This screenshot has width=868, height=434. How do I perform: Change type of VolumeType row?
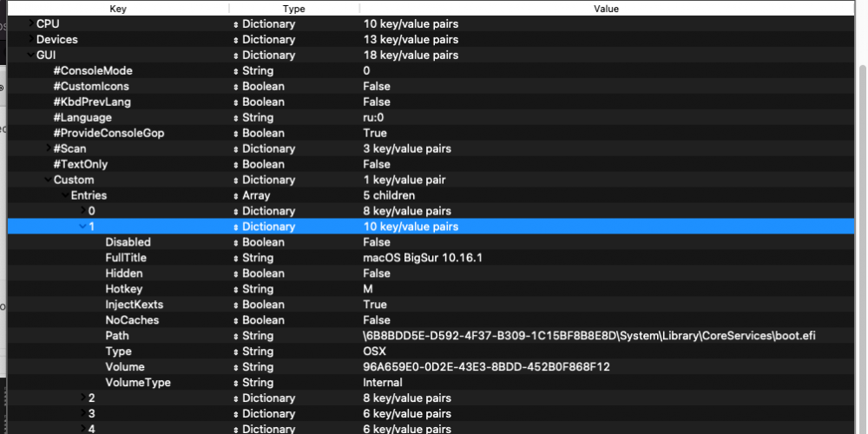pyautogui.click(x=236, y=383)
